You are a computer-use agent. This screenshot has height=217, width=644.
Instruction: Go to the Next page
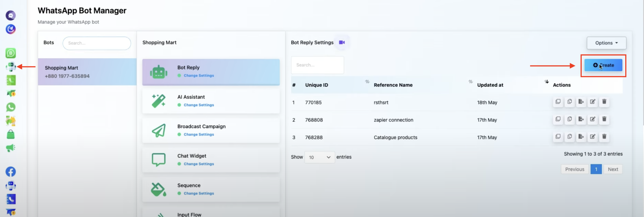pos(613,169)
